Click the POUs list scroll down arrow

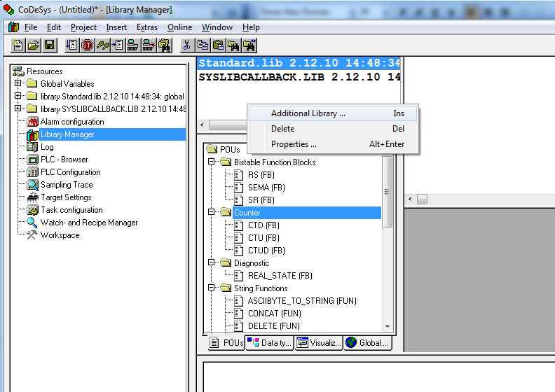click(388, 327)
